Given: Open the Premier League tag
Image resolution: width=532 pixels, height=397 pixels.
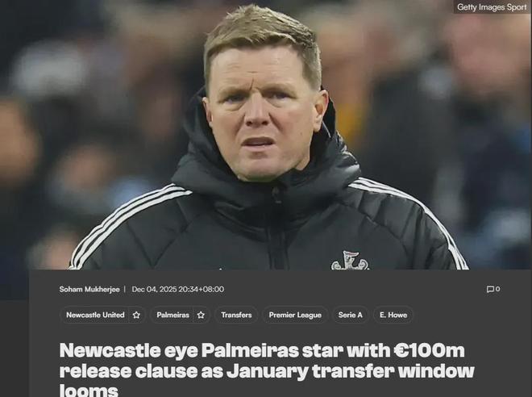Looking at the screenshot, I should (295, 316).
